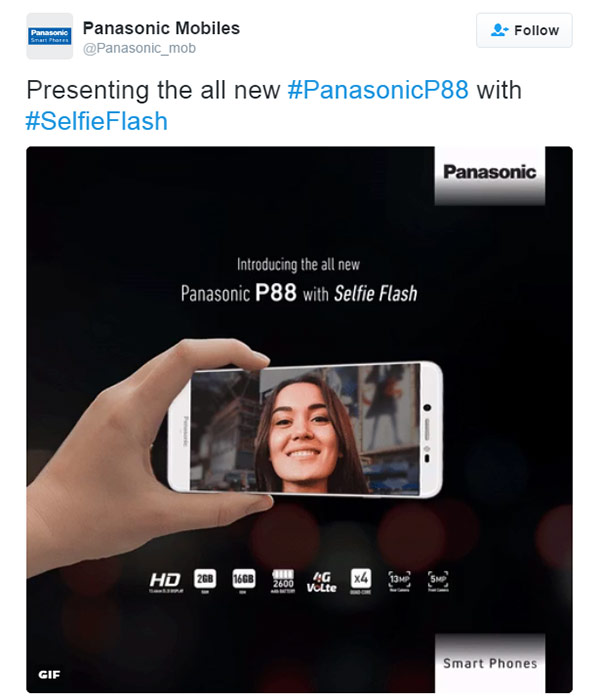Viewport: 600px width, 699px height.
Task: Click the x4 quad-core icon
Action: pyautogui.click(x=361, y=581)
